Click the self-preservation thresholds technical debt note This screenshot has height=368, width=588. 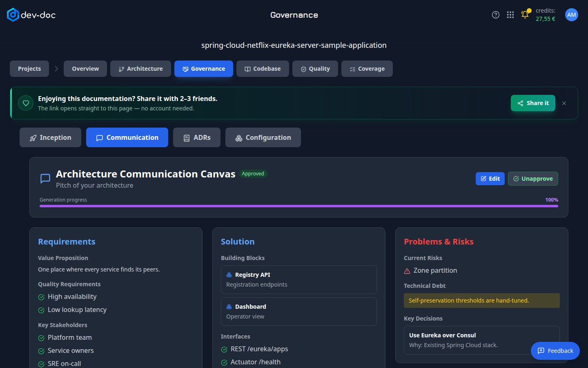pos(482,301)
